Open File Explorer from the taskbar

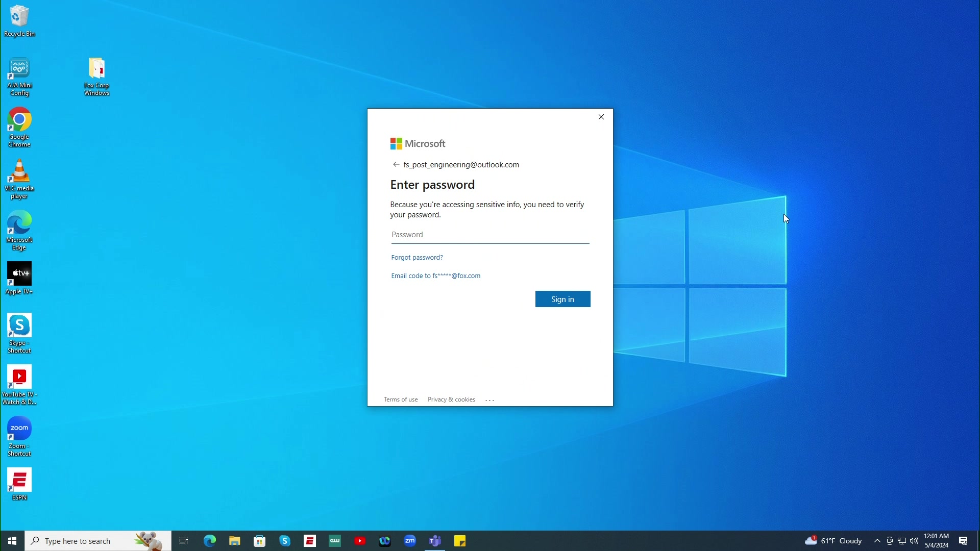(235, 541)
